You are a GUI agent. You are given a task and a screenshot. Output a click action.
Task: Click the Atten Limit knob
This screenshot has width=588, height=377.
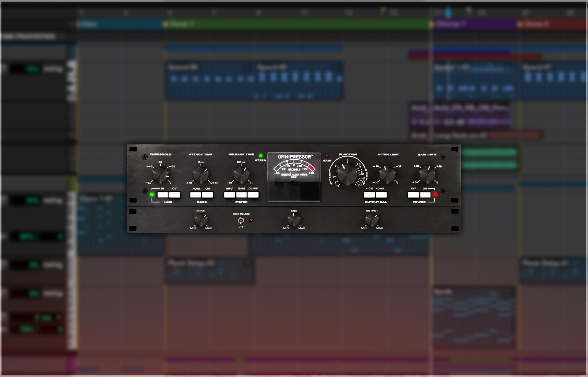387,175
